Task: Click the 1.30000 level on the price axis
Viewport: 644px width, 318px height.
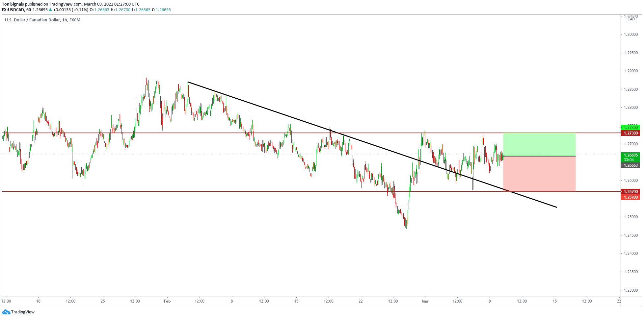Action: [631, 35]
